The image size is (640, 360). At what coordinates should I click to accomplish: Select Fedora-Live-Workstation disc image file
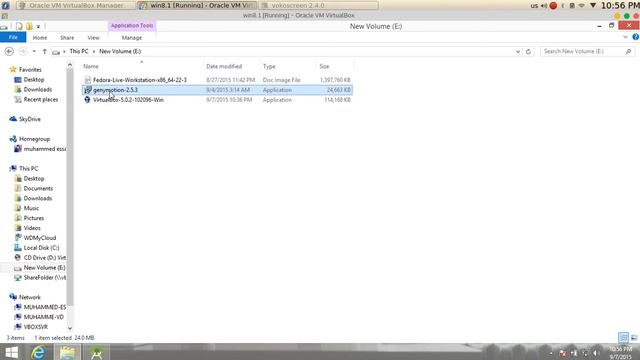[217, 80]
